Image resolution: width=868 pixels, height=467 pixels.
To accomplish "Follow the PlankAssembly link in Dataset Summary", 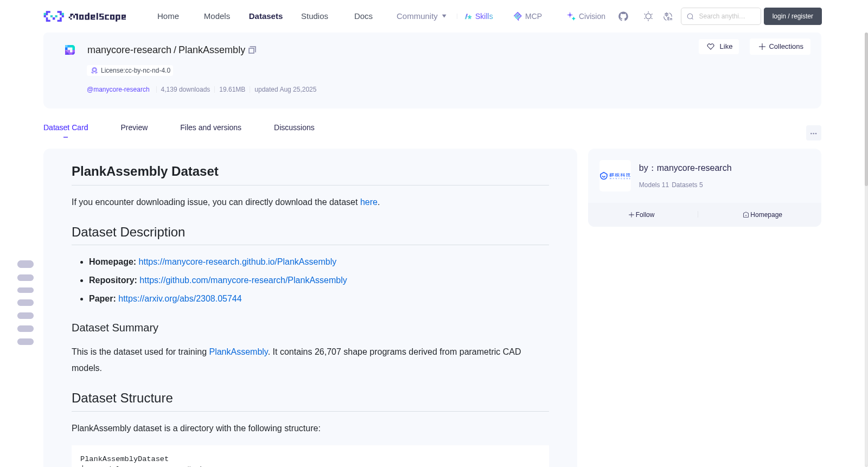I will tap(239, 351).
